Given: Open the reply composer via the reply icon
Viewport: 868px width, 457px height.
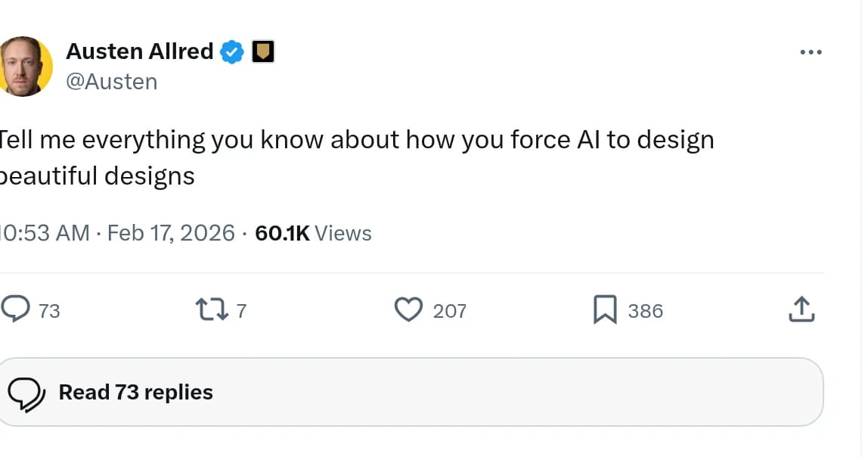Looking at the screenshot, I should click(x=17, y=309).
